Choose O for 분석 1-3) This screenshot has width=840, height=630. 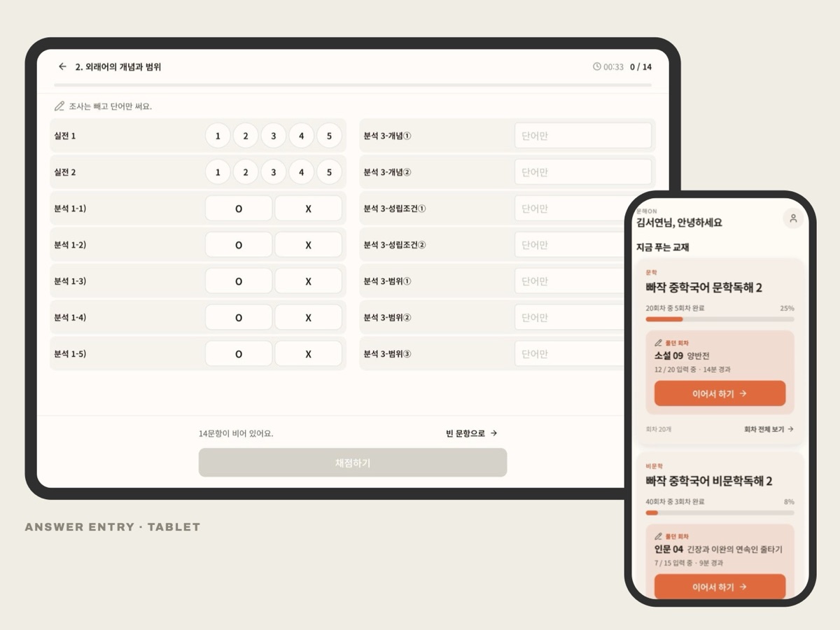pyautogui.click(x=239, y=281)
